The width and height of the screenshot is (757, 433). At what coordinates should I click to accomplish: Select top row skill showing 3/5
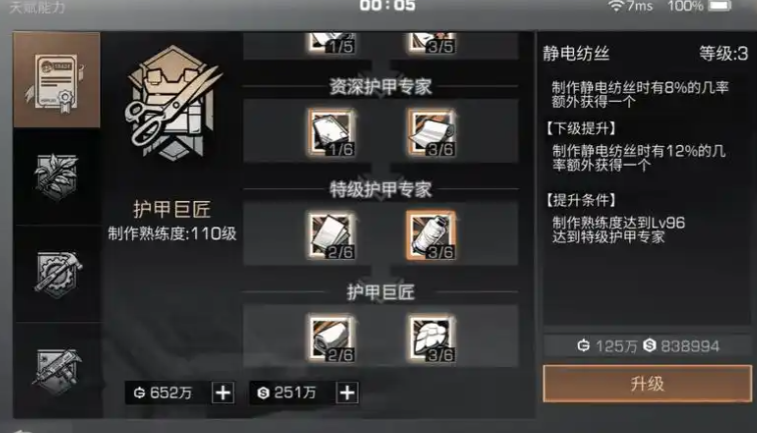431,43
